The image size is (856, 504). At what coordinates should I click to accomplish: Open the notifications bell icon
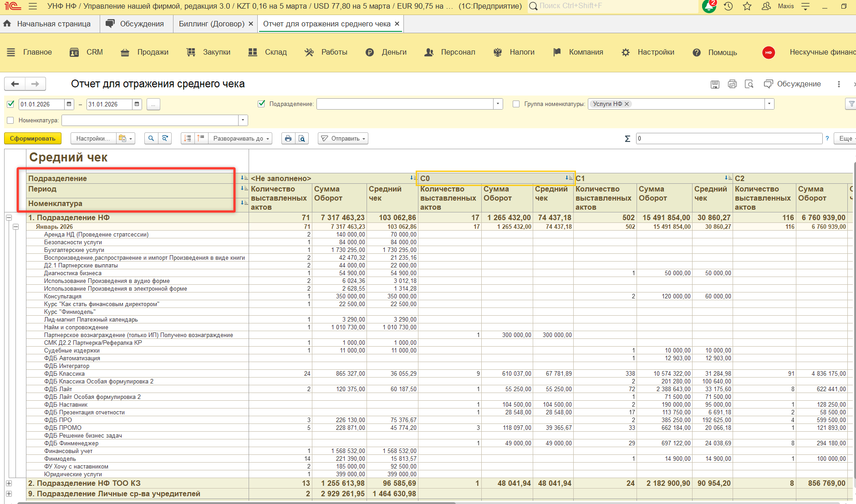pyautogui.click(x=708, y=6)
